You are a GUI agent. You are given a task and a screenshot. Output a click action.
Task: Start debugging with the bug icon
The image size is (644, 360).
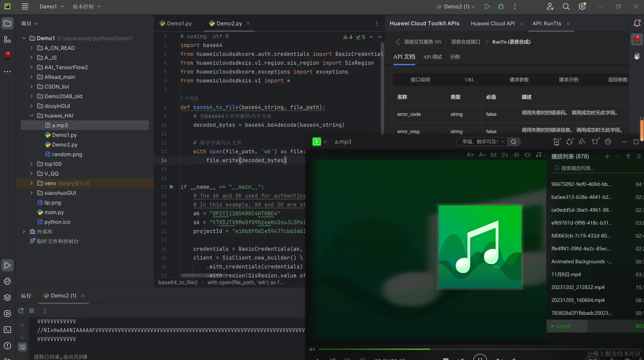point(501,6)
